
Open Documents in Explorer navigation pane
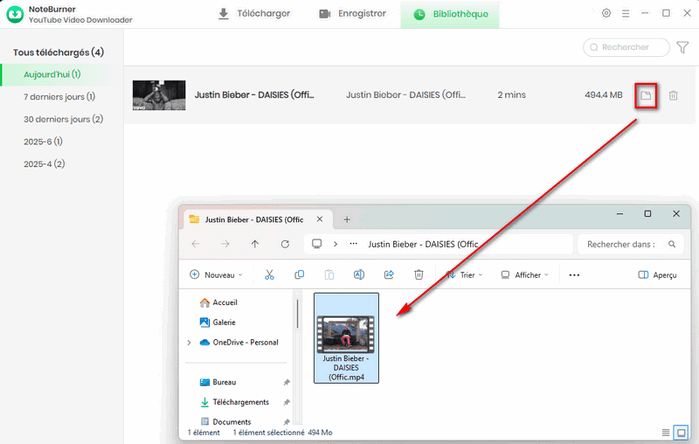click(226, 422)
